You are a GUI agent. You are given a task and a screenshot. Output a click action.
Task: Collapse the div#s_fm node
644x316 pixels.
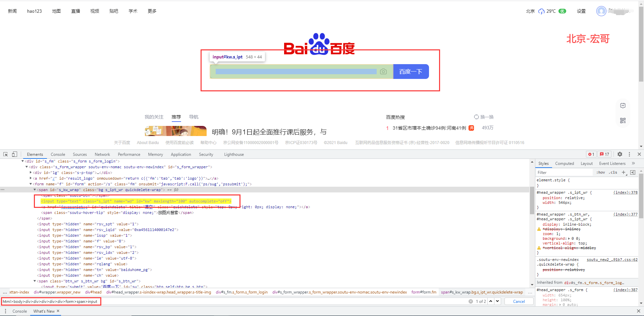pyautogui.click(x=23, y=161)
